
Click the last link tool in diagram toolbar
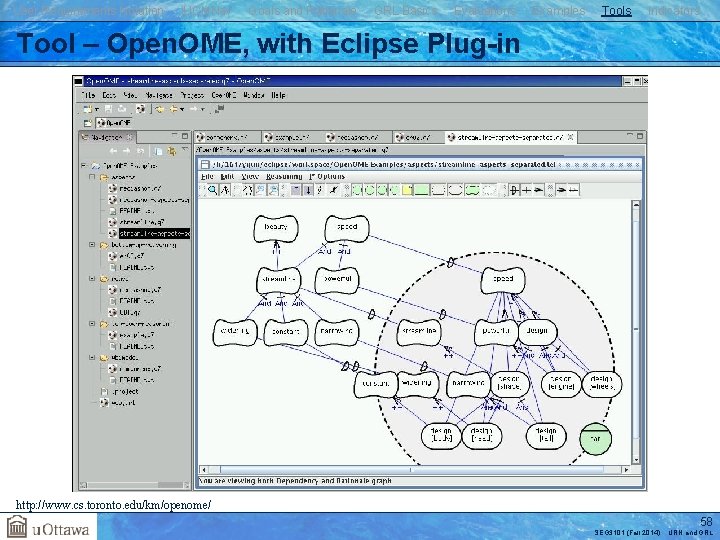(574, 190)
